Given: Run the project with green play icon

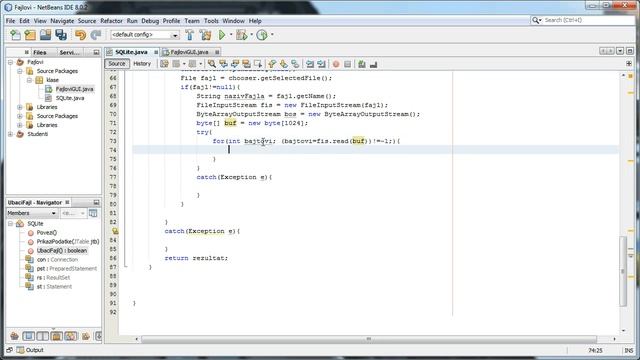Looking at the screenshot, I should point(222,35).
